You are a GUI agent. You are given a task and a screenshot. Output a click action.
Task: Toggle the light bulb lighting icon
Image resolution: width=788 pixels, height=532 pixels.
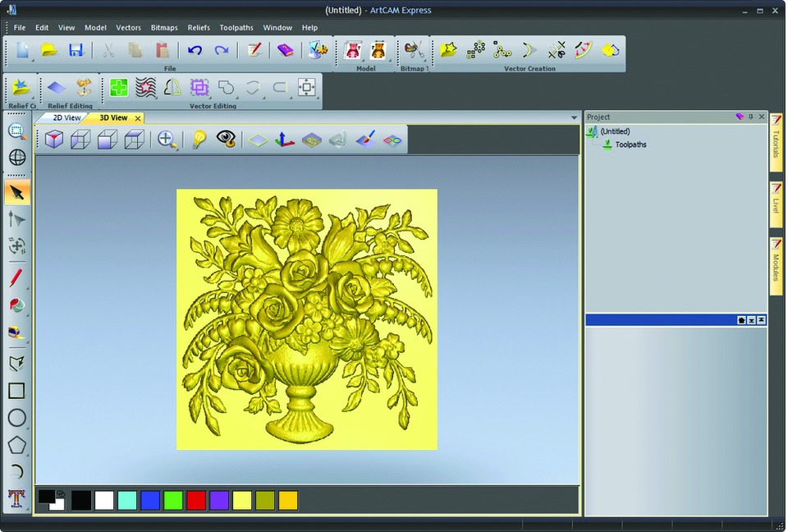click(x=198, y=140)
